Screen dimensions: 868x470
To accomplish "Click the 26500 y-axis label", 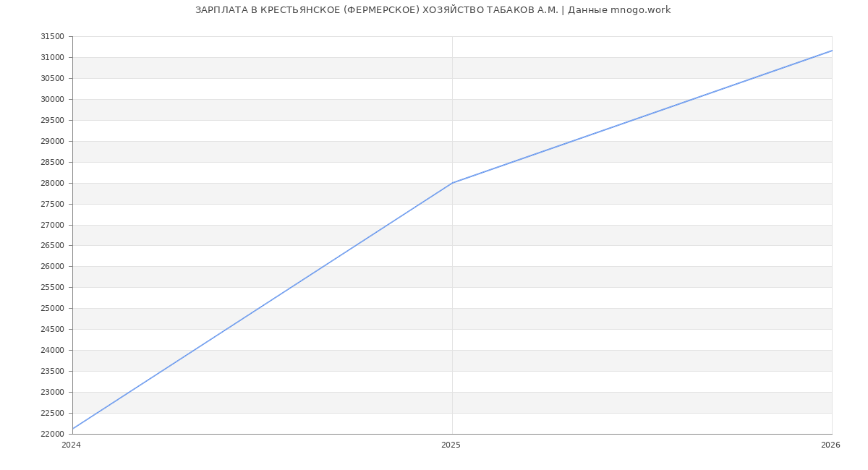I will tap(52, 246).
